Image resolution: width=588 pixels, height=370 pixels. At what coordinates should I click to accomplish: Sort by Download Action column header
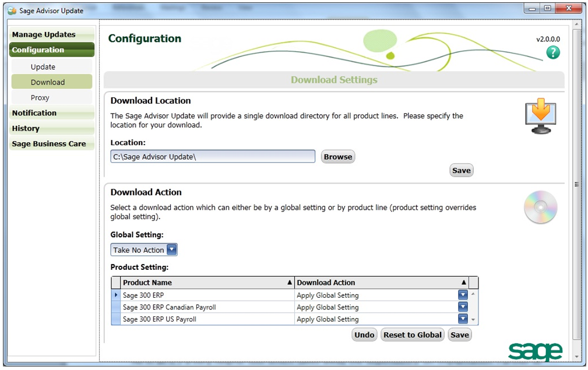click(381, 283)
